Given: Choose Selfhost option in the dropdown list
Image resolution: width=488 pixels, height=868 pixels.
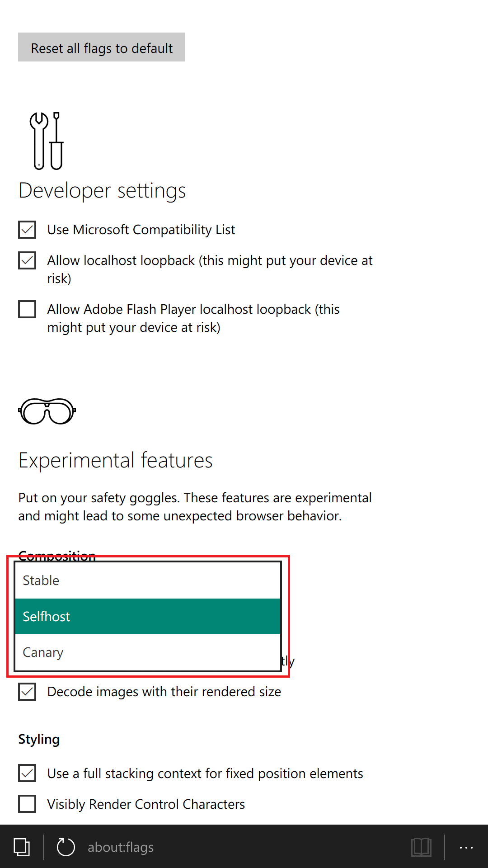Looking at the screenshot, I should pyautogui.click(x=148, y=617).
